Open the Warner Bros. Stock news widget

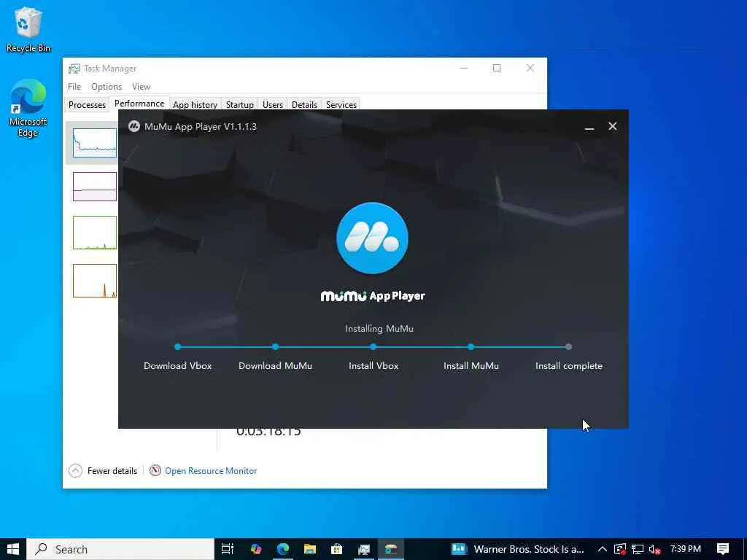pyautogui.click(x=518, y=549)
